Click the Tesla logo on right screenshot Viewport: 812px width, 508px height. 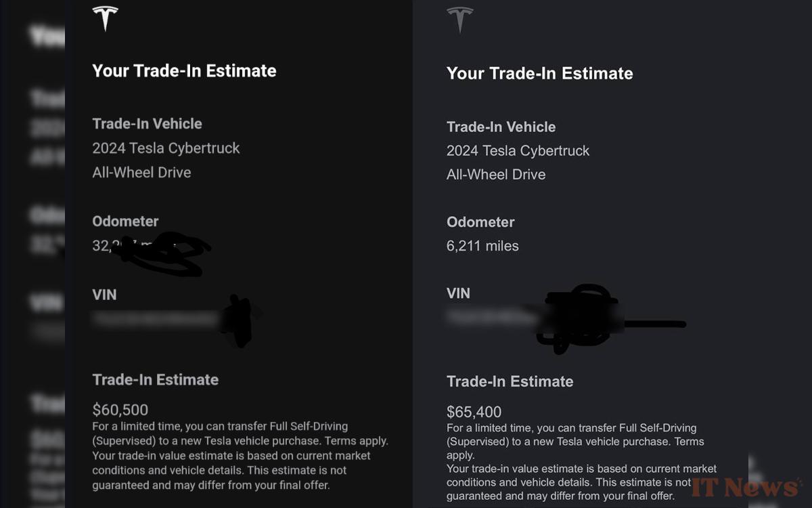(459, 20)
